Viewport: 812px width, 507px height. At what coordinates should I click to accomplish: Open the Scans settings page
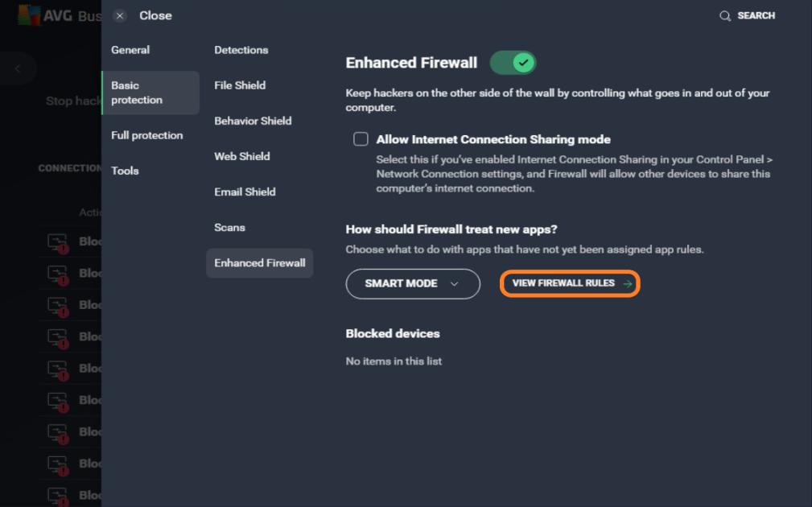coord(229,227)
